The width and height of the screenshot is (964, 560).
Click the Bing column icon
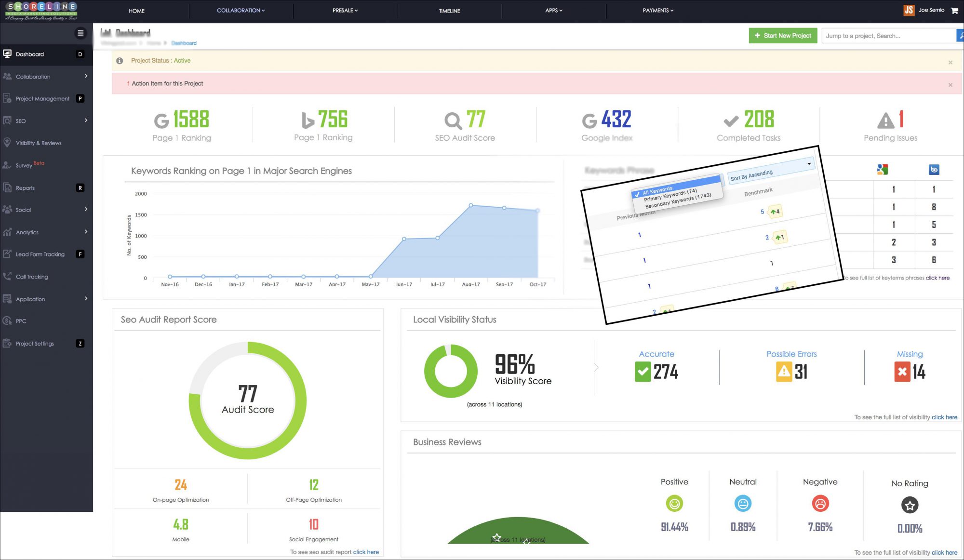click(x=934, y=170)
